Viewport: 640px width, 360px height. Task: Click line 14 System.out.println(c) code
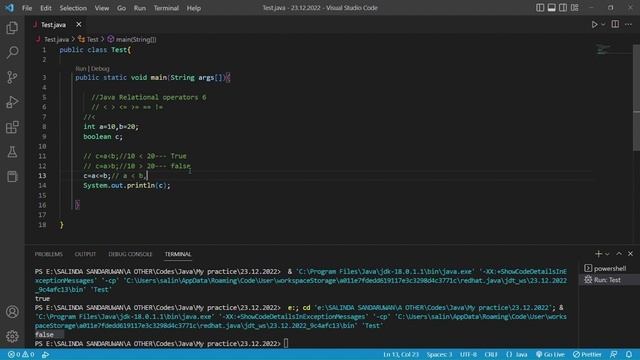(x=127, y=186)
